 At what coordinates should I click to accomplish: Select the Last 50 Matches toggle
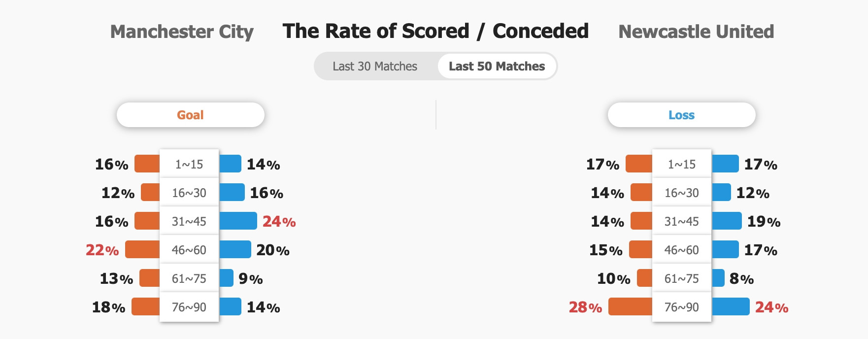click(x=497, y=66)
